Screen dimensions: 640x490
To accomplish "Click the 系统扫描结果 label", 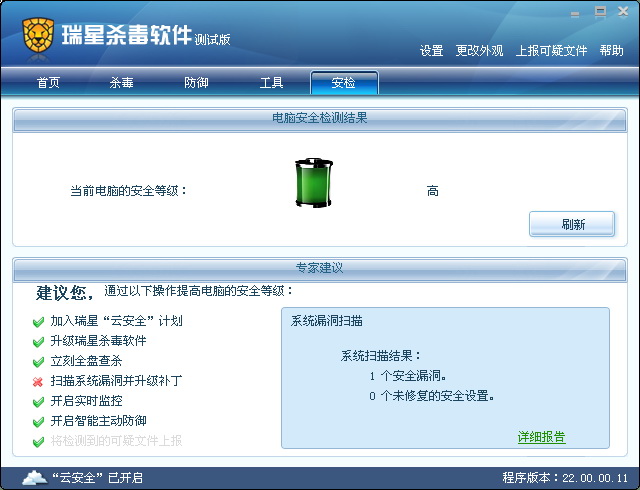I will click(381, 356).
